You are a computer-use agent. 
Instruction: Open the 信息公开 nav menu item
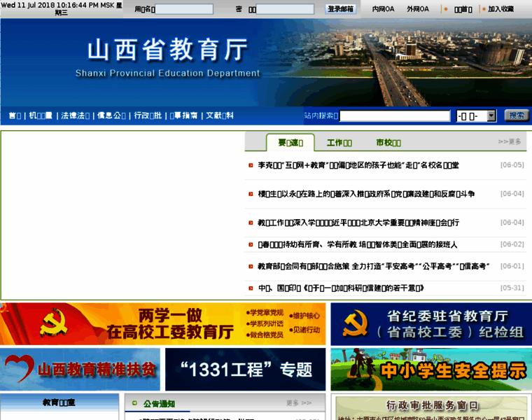(111, 115)
